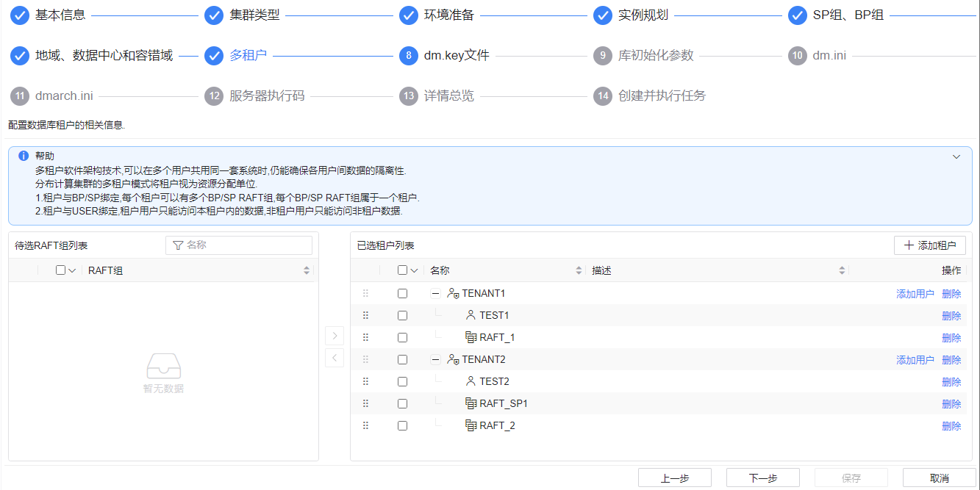Check the TEST1 row checkbox
This screenshot has width=980, height=490.
(402, 315)
